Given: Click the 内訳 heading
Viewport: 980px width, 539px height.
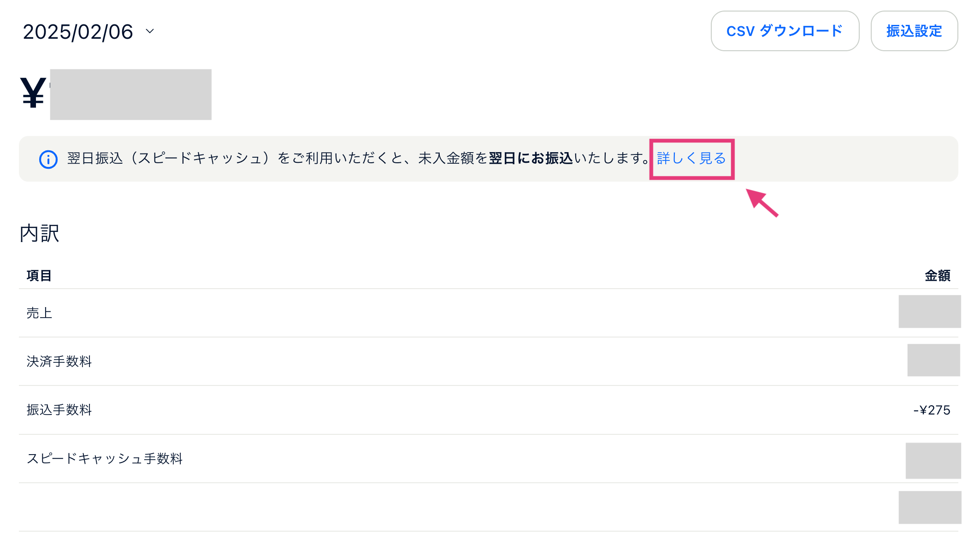Looking at the screenshot, I should pos(39,233).
